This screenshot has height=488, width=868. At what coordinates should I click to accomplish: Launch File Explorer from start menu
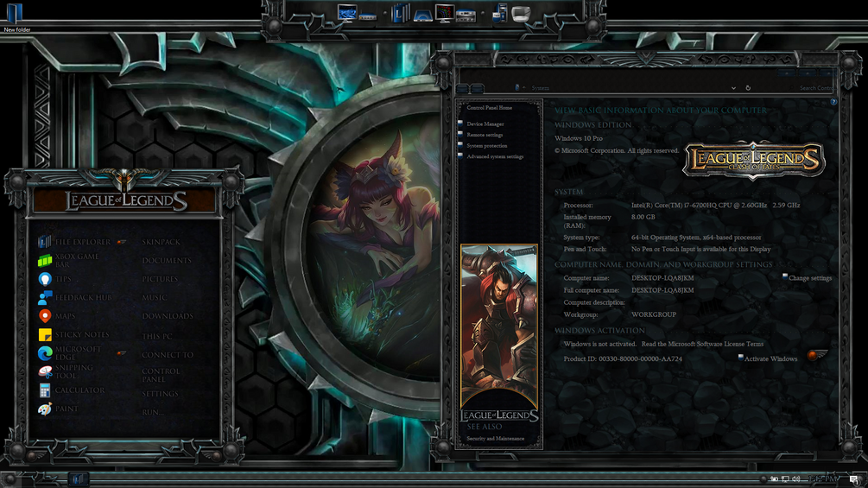tap(75, 242)
